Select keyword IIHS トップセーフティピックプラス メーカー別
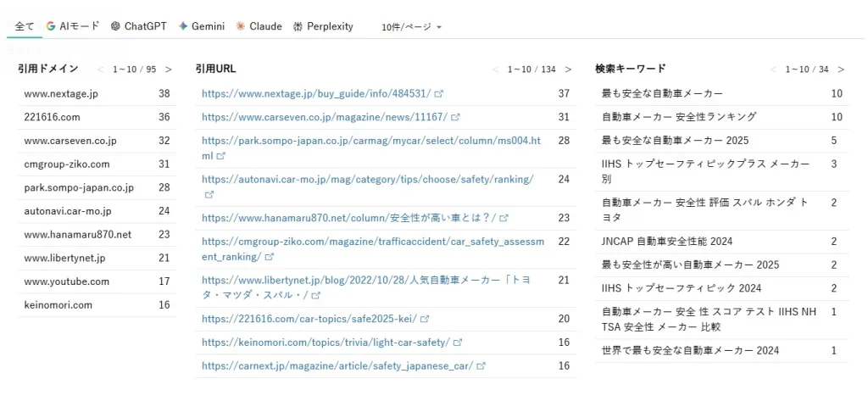 click(722, 172)
